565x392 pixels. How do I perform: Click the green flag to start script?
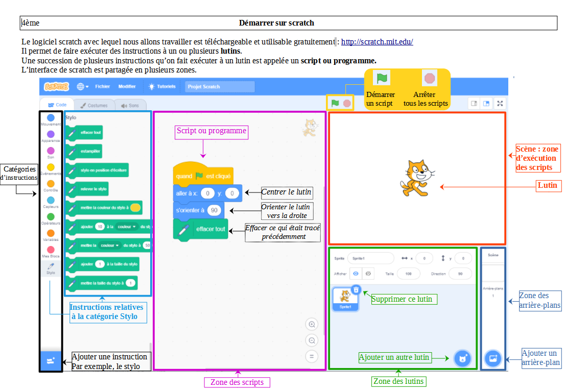335,103
